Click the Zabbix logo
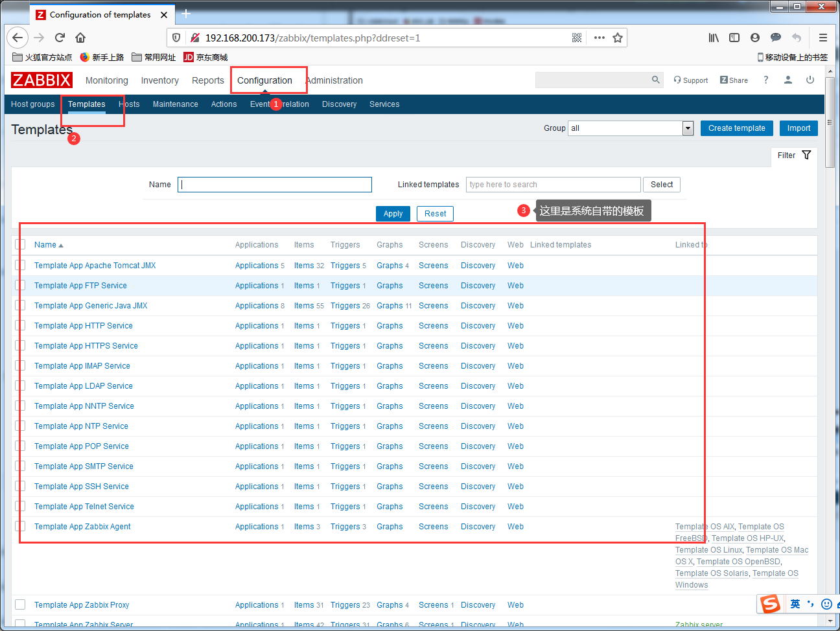Screen dimensions: 840x631 (41, 80)
